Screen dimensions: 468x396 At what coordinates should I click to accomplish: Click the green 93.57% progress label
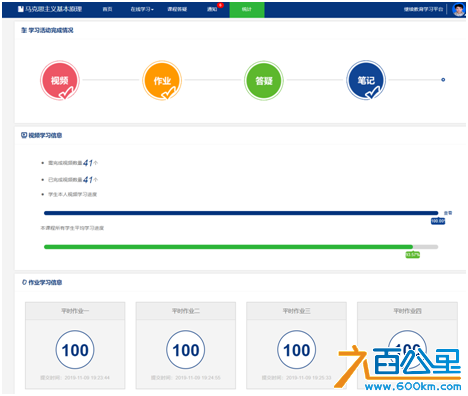[x=413, y=255]
